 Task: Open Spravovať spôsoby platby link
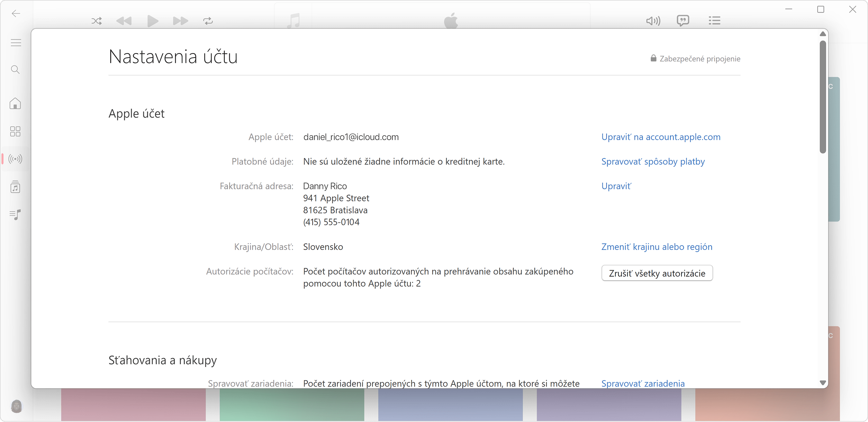click(x=653, y=161)
